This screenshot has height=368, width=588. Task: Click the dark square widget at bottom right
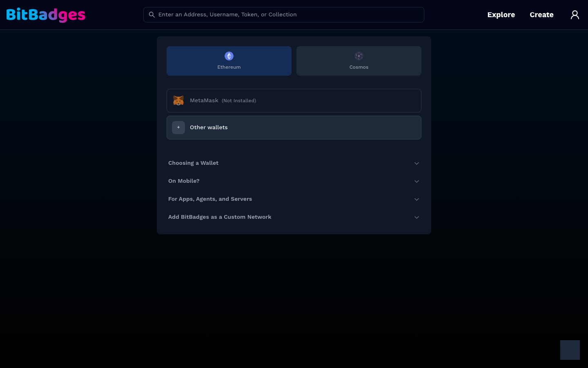click(x=570, y=350)
